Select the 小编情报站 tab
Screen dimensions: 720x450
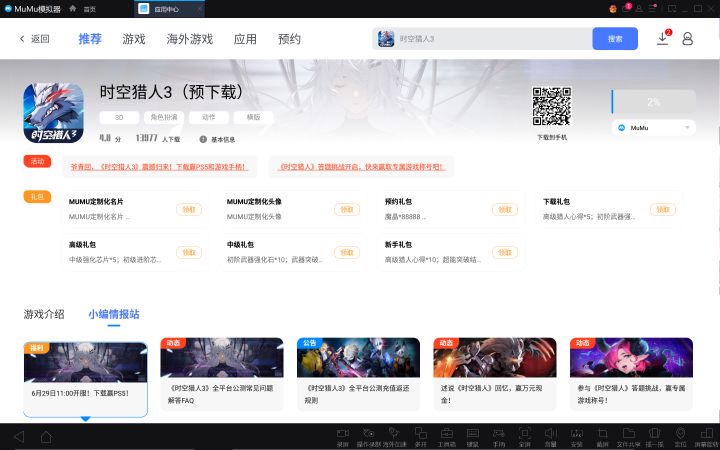pos(114,314)
